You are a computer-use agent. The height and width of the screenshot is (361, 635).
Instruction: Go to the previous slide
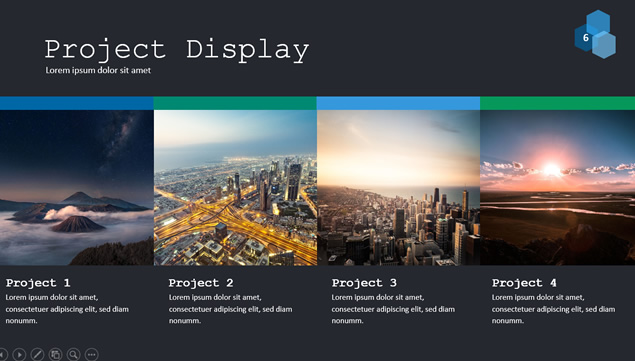2,355
